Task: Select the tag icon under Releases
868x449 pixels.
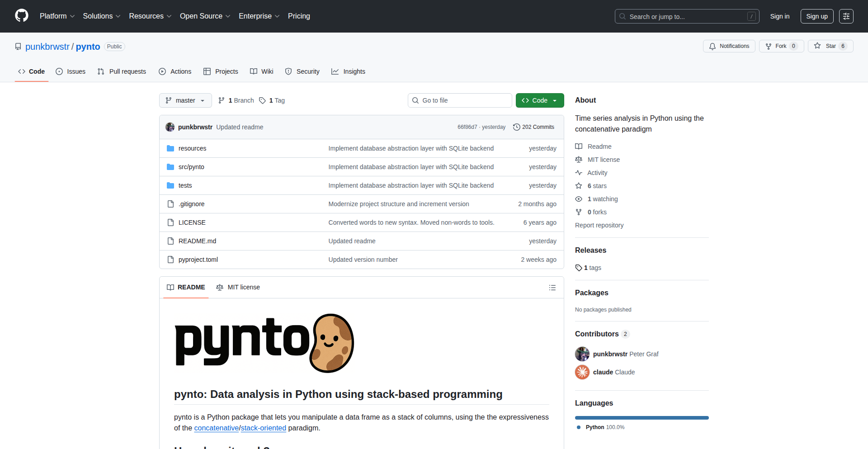Action: 579,268
